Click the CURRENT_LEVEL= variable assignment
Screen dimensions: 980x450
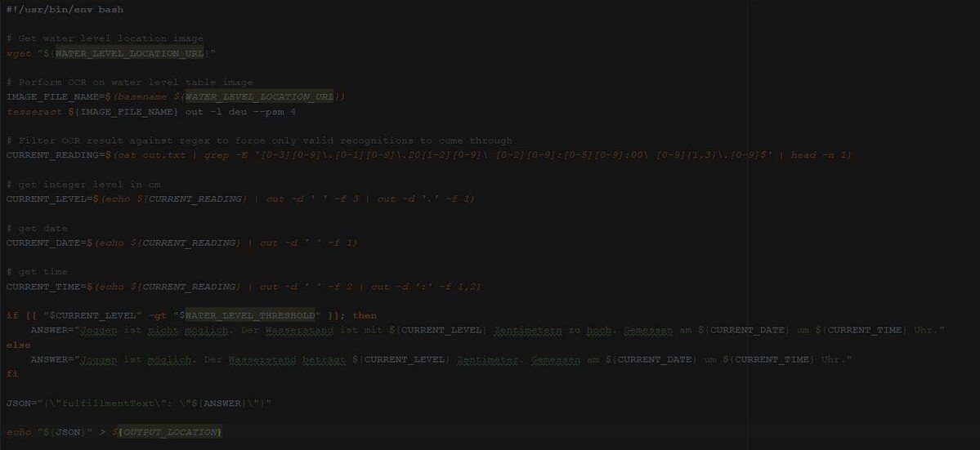point(49,199)
